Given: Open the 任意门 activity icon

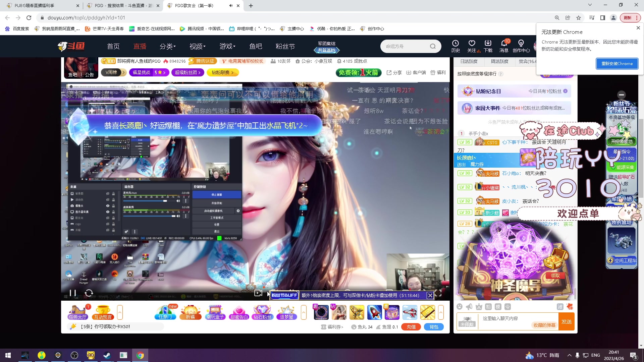Looking at the screenshot, I should coord(165,312).
